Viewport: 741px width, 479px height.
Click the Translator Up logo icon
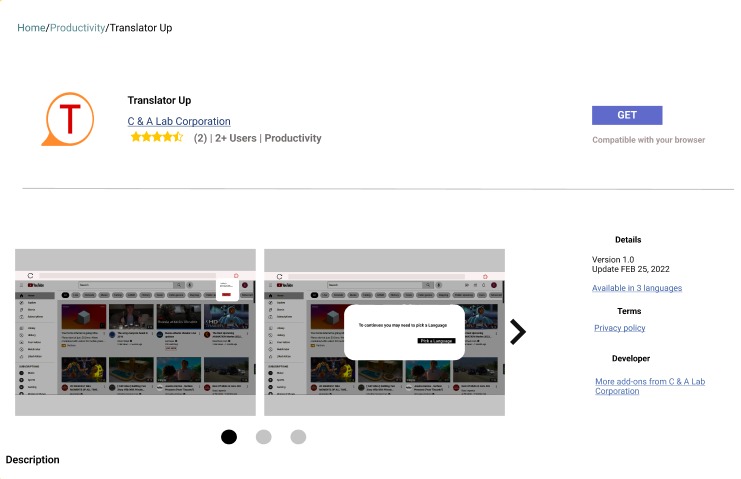[x=68, y=119]
